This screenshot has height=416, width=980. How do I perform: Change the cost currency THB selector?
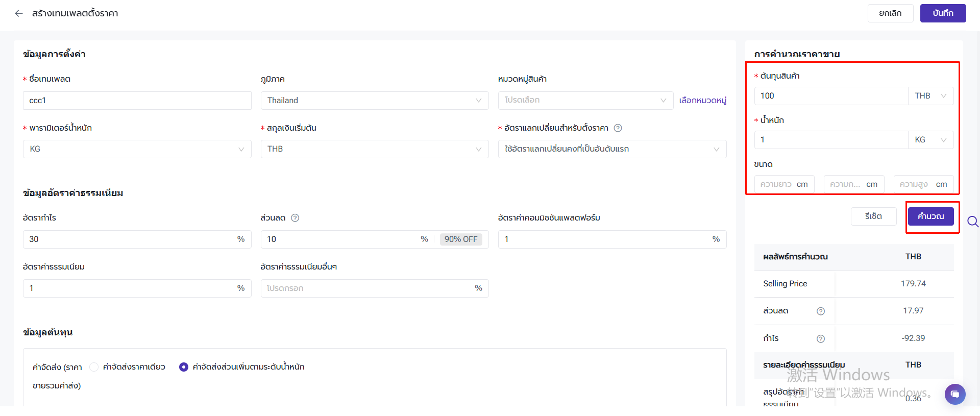[930, 96]
